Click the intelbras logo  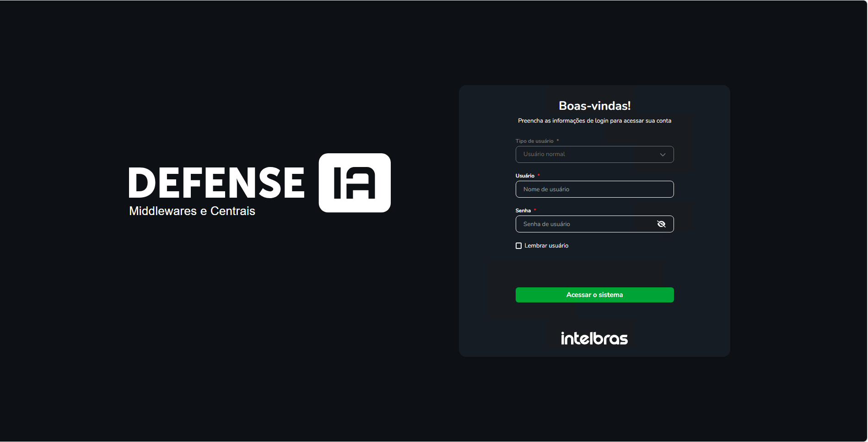[594, 338]
